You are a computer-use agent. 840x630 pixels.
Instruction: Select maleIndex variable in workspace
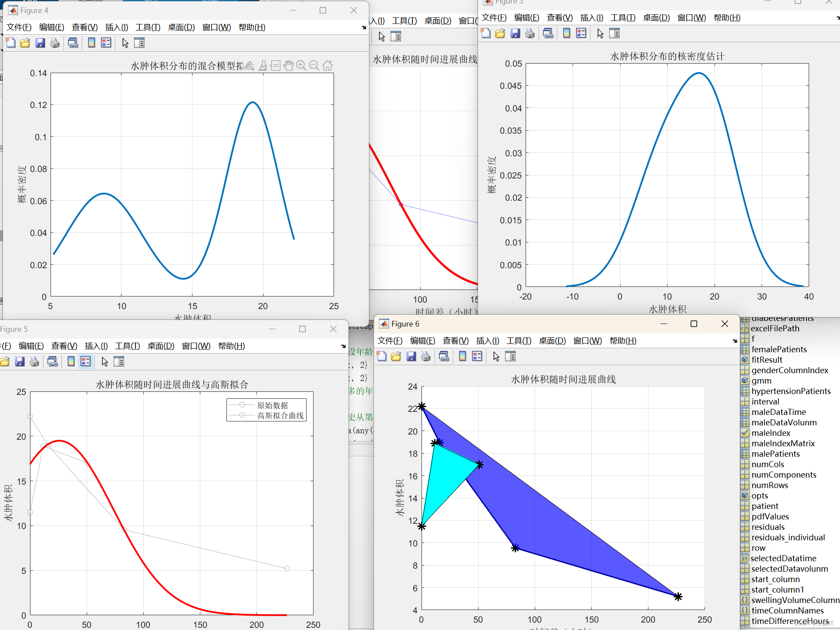point(770,433)
